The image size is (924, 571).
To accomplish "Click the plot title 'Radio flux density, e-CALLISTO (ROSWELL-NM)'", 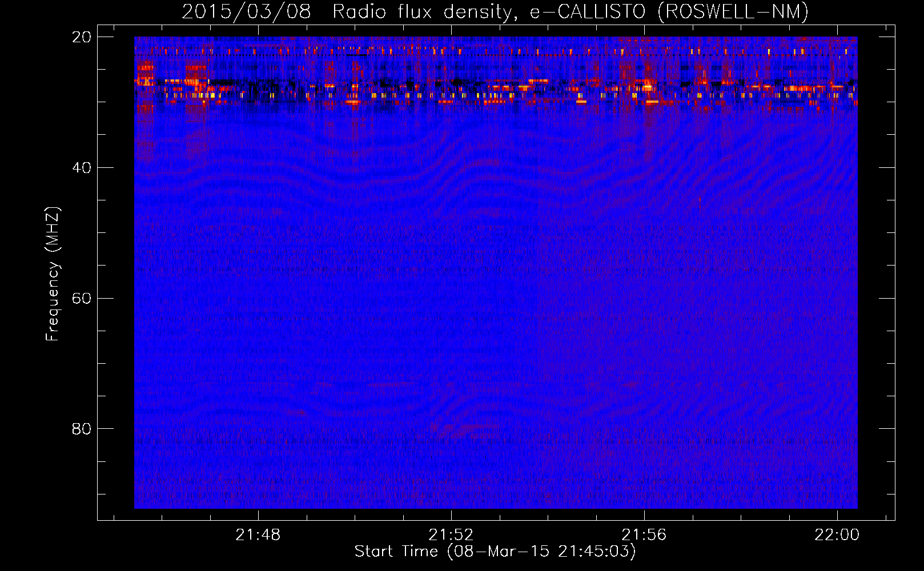I will (571, 11).
